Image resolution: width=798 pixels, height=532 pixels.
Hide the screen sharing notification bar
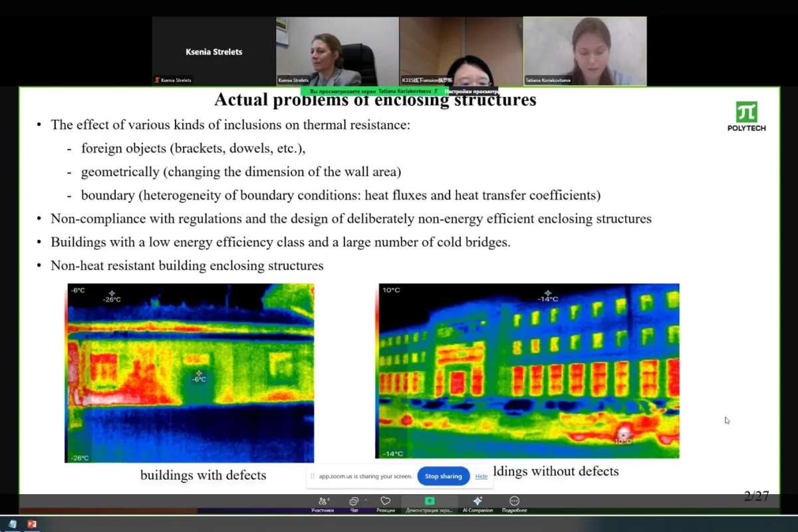[481, 476]
